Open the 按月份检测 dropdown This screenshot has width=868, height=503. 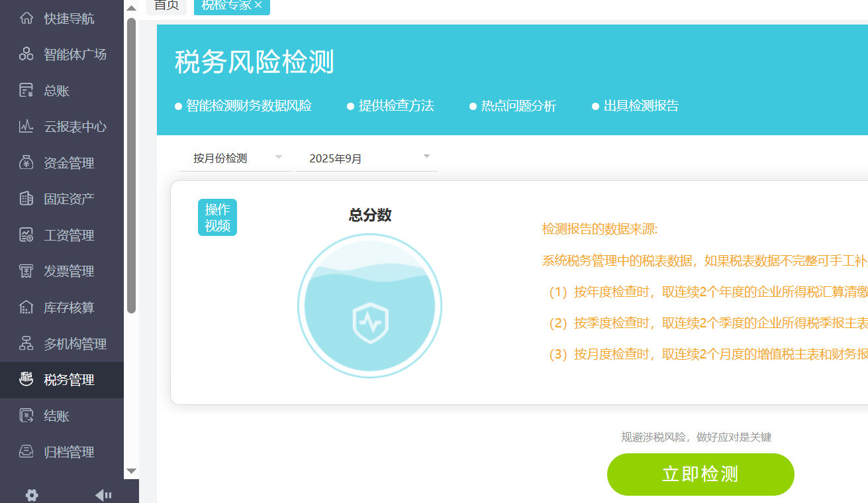pos(235,158)
